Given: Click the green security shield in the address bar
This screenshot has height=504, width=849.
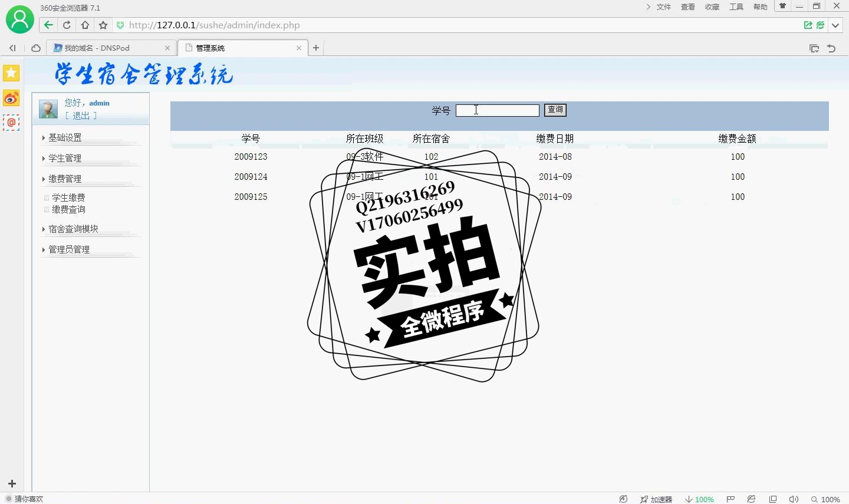Looking at the screenshot, I should (120, 25).
